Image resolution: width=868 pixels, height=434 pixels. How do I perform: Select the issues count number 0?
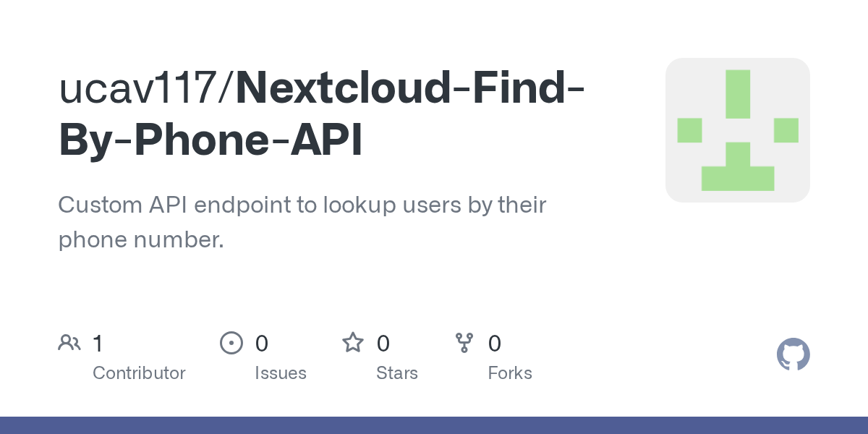(262, 343)
